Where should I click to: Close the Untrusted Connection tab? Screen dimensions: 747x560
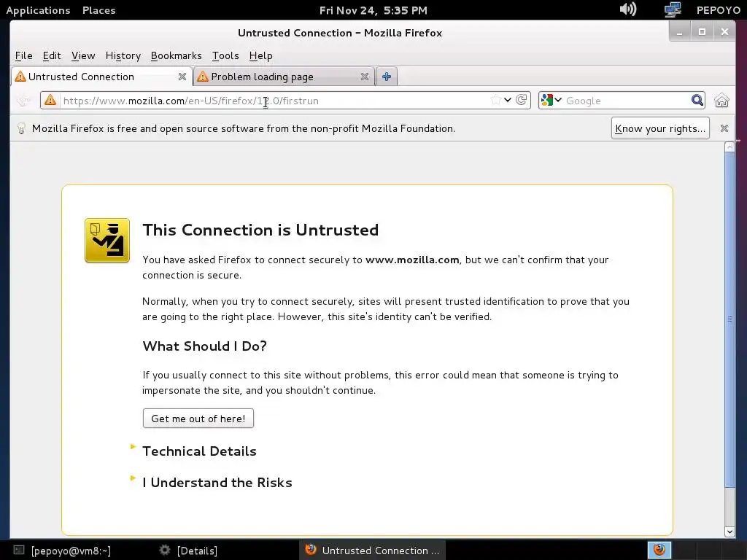182,77
